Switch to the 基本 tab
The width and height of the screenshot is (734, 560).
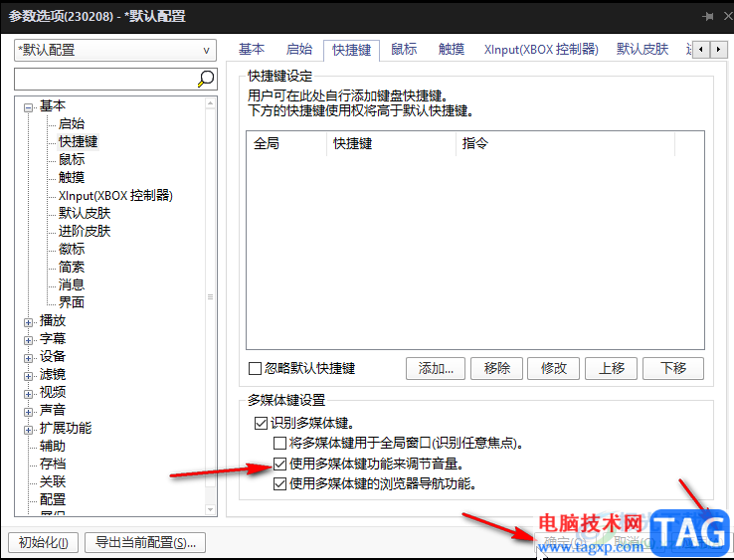click(252, 49)
